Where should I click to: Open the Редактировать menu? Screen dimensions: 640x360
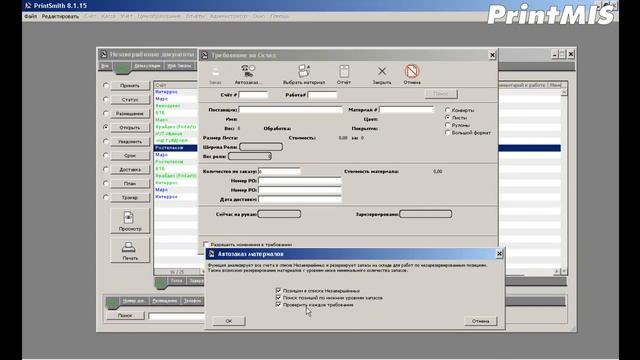click(60, 16)
